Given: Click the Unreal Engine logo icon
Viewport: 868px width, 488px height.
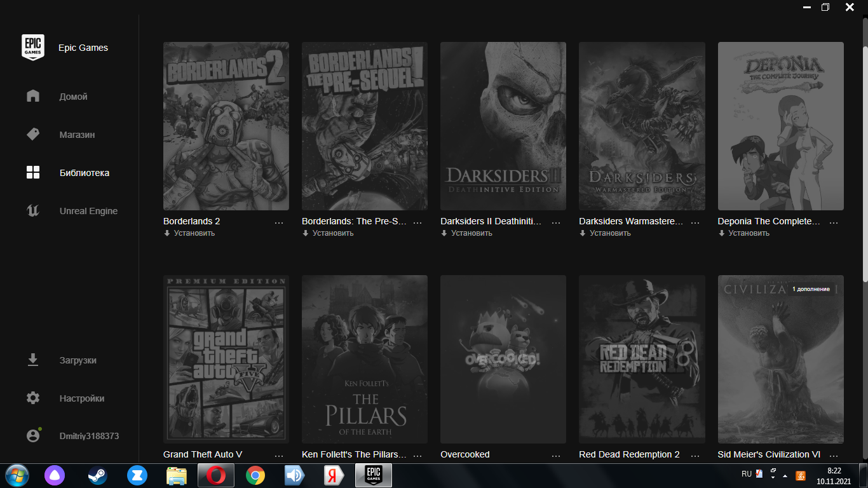Looking at the screenshot, I should (x=33, y=210).
